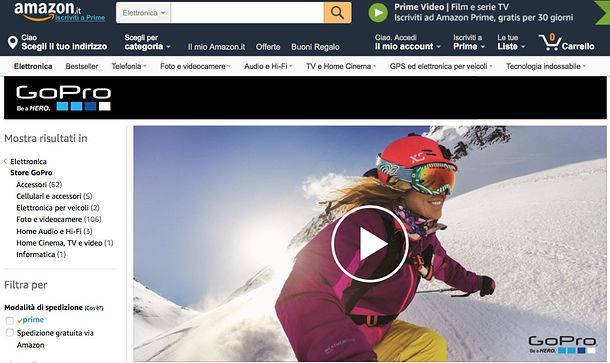
Task: Expand Scegli per categoria menu
Action: (147, 42)
